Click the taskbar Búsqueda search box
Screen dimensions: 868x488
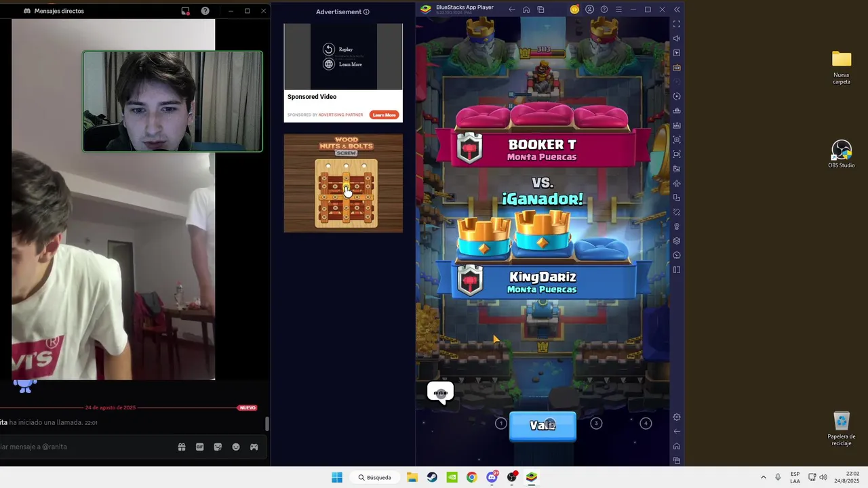375,477
